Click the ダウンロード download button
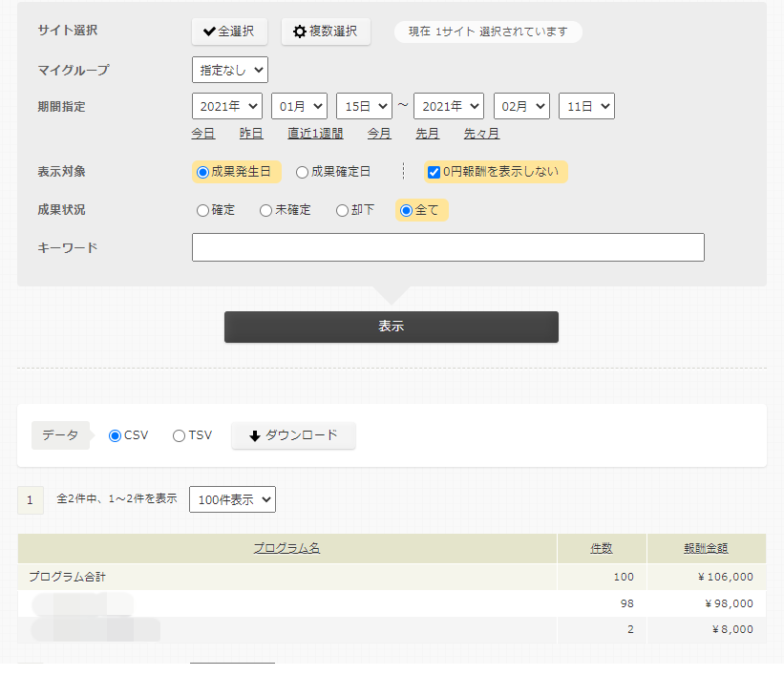This screenshot has width=784, height=676. [293, 435]
